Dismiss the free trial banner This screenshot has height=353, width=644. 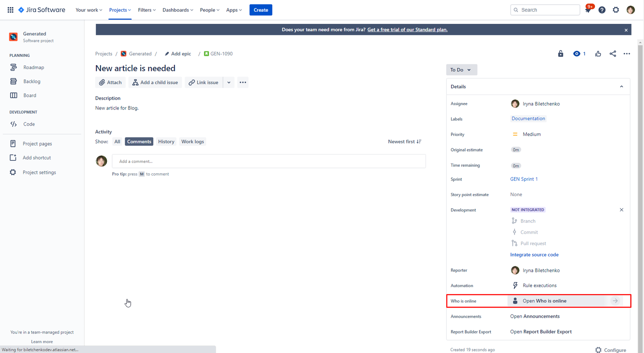pos(626,30)
